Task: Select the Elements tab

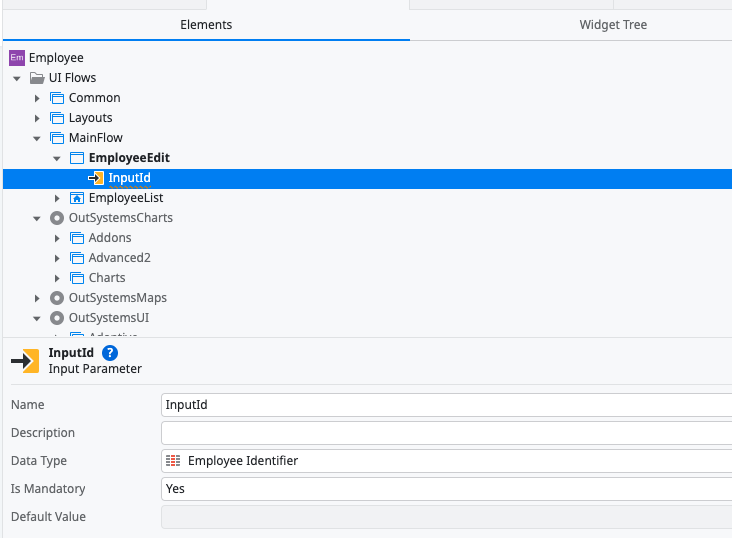Action: click(x=206, y=24)
